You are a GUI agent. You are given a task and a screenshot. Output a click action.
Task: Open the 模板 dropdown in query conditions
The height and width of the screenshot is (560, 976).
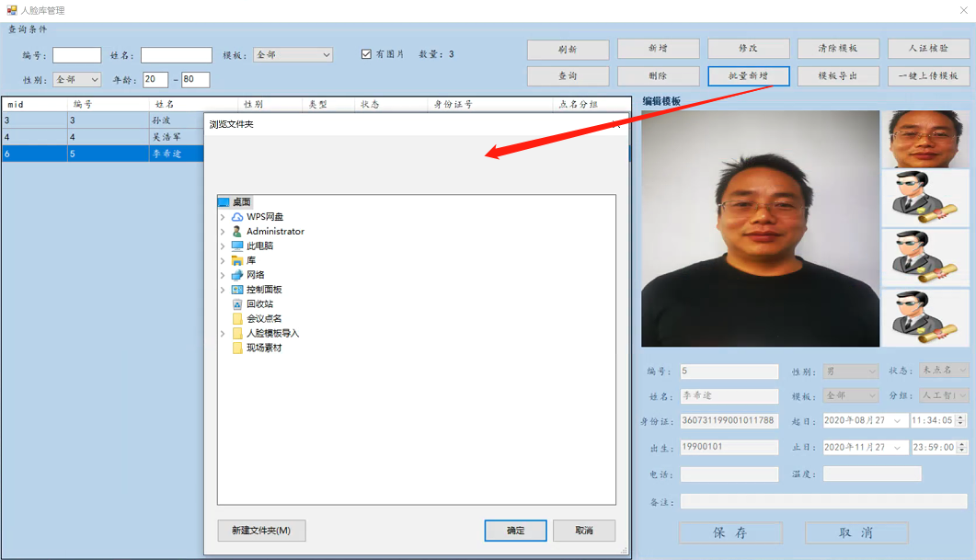[x=293, y=55]
